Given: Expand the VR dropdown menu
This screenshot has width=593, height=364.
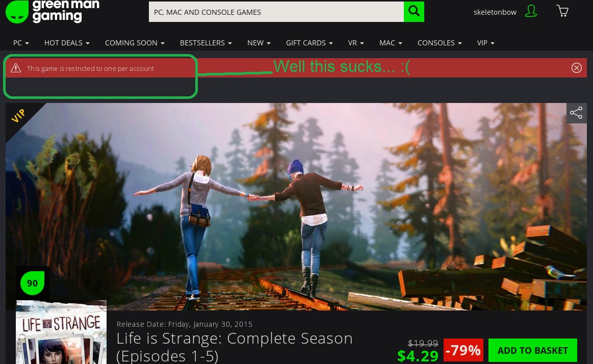Looking at the screenshot, I should tap(356, 43).
